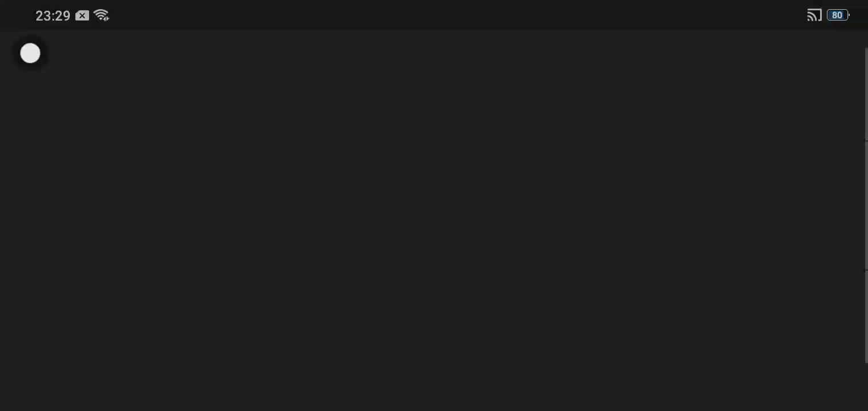The height and width of the screenshot is (411, 868).
Task: Click the screen cast icon in status bar
Action: pos(814,15)
